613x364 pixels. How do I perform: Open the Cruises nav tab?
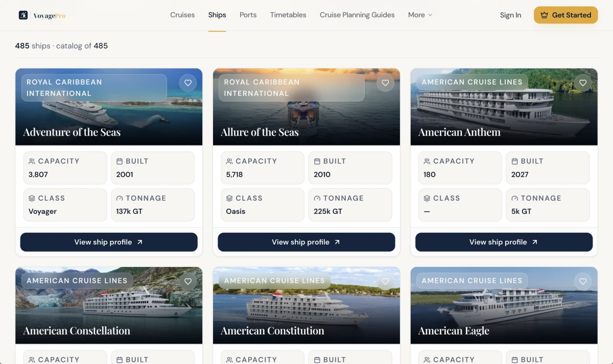pyautogui.click(x=182, y=15)
